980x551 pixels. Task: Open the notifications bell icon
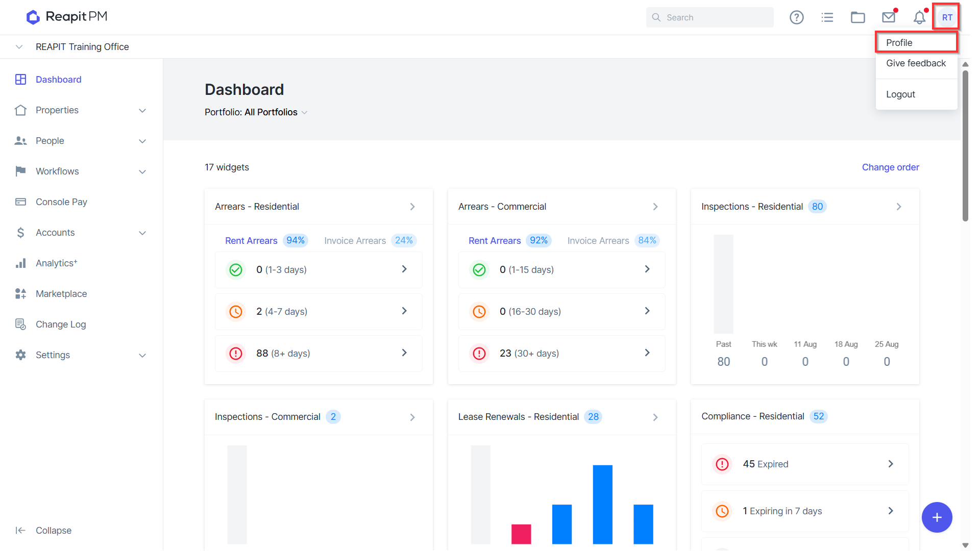(919, 17)
